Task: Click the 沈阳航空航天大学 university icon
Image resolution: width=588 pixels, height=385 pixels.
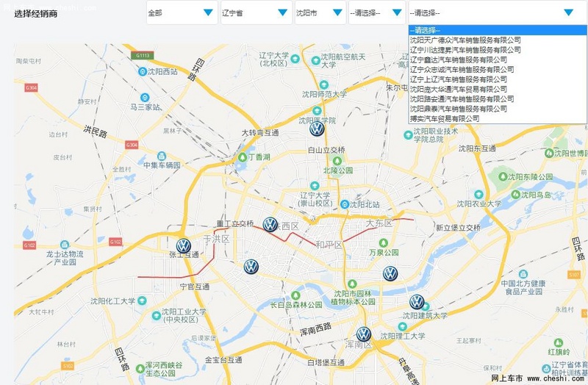Action: (316, 60)
